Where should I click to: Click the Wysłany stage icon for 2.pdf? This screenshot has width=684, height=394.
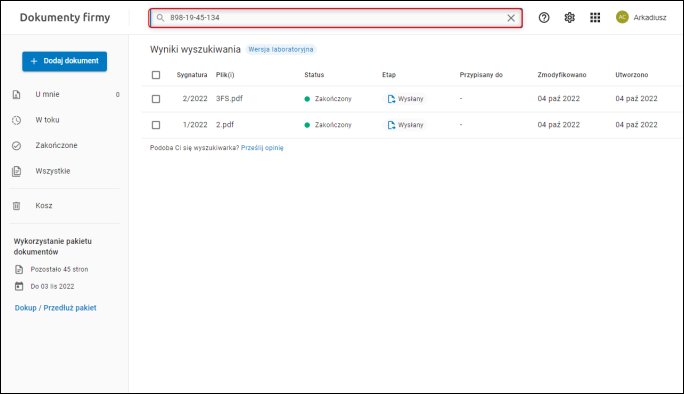tap(391, 125)
